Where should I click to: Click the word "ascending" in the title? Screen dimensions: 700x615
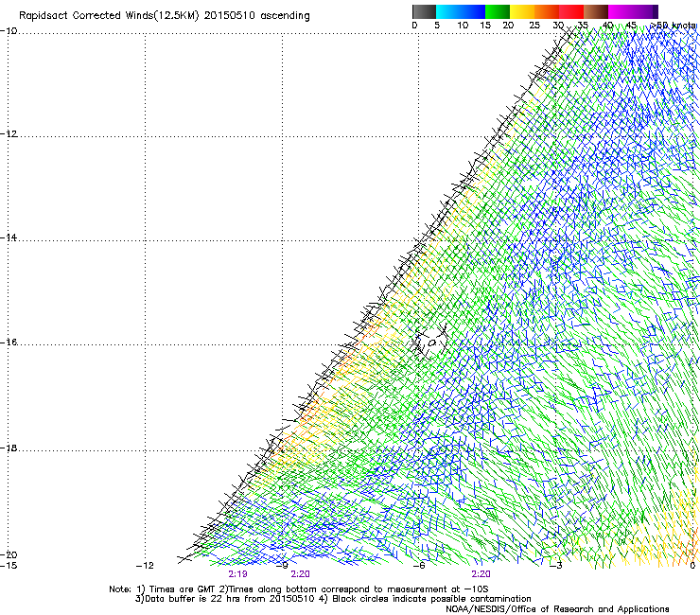285,16
